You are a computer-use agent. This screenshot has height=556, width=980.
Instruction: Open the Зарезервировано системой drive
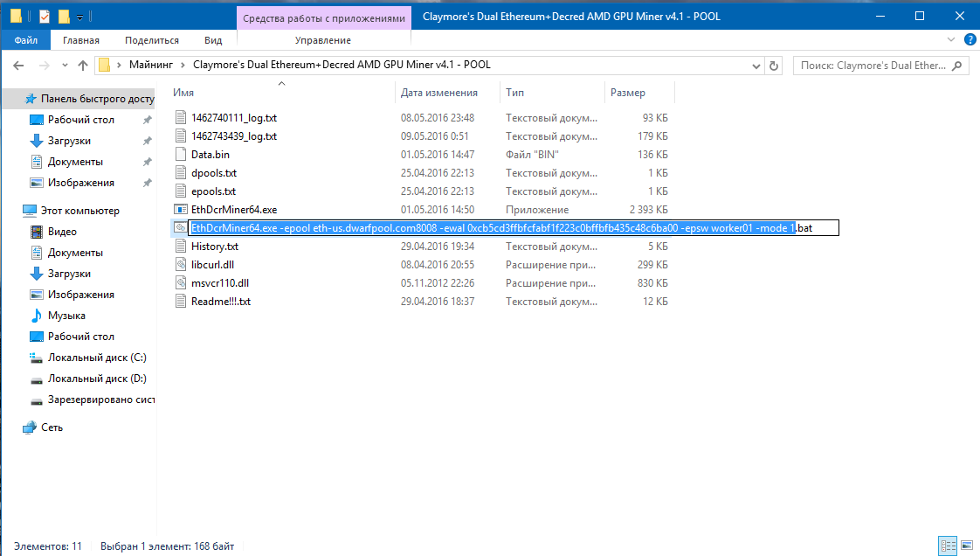tap(100, 400)
